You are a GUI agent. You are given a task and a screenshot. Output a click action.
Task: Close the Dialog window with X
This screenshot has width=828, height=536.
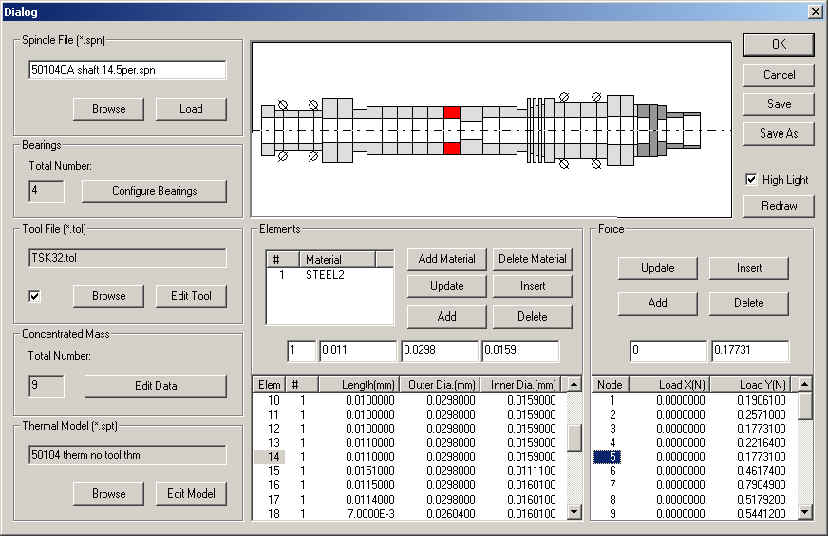point(814,11)
